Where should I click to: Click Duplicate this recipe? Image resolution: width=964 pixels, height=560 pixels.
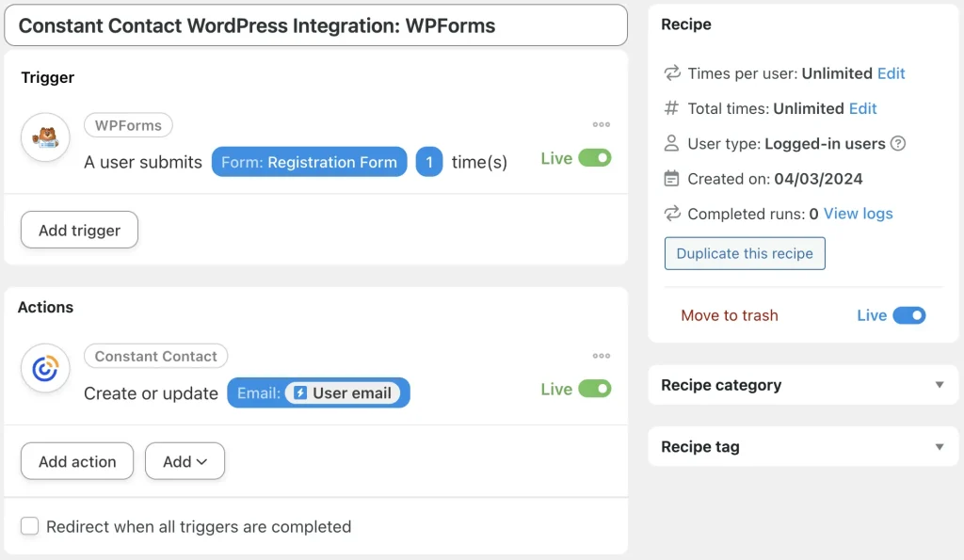(x=745, y=253)
